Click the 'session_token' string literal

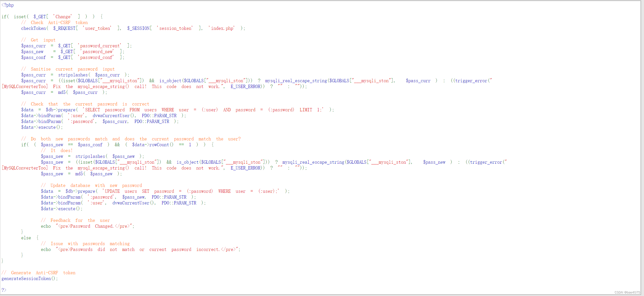pyautogui.click(x=175, y=28)
